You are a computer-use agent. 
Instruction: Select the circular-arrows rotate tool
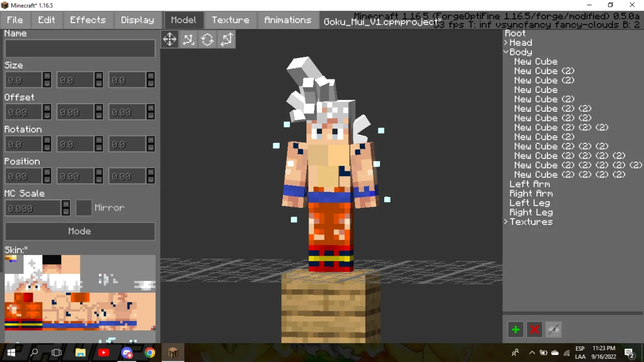coord(208,39)
